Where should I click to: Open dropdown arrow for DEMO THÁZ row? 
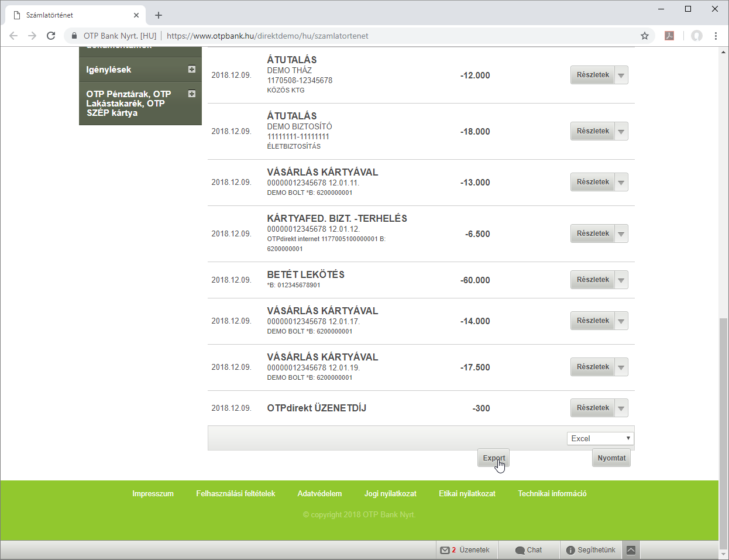pos(621,75)
